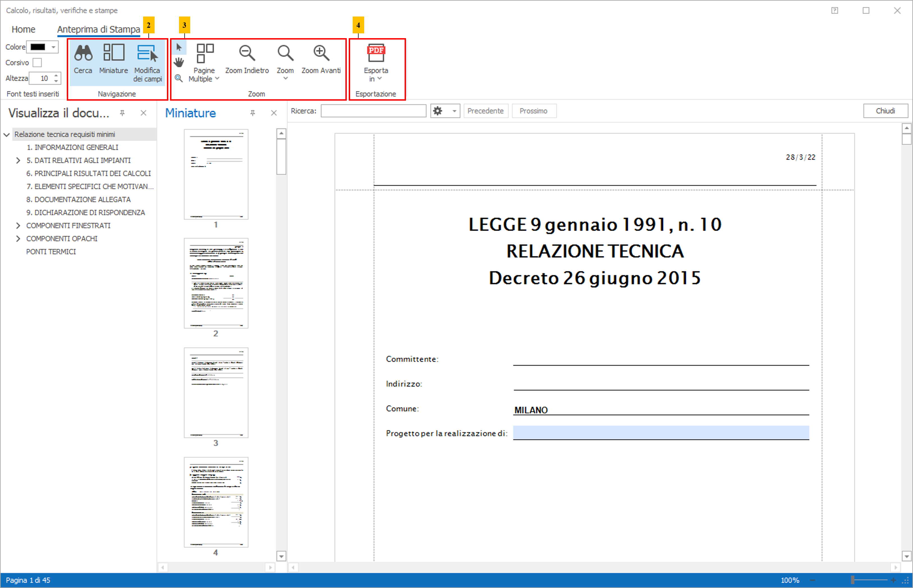Open Esporta in PDF export menu

tap(376, 63)
